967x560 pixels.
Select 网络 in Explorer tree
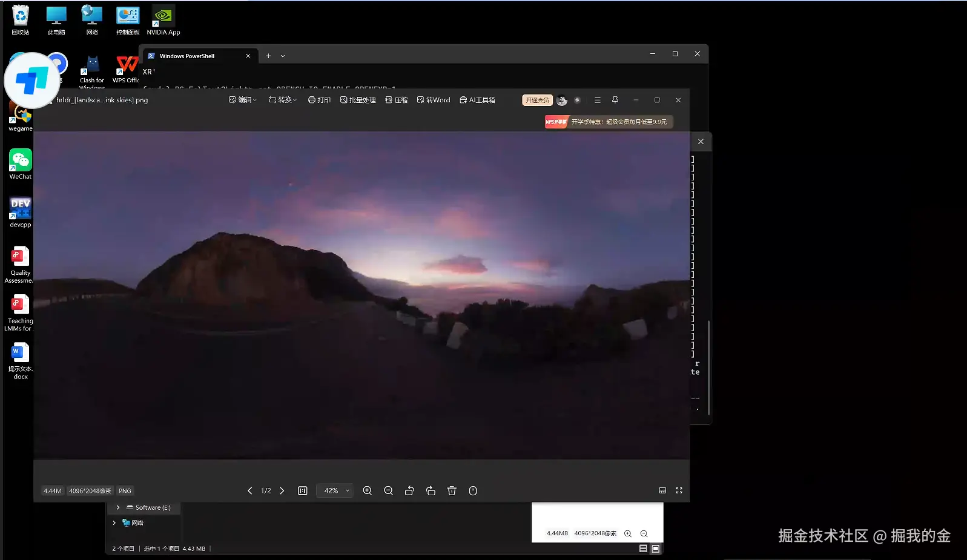[x=133, y=522]
